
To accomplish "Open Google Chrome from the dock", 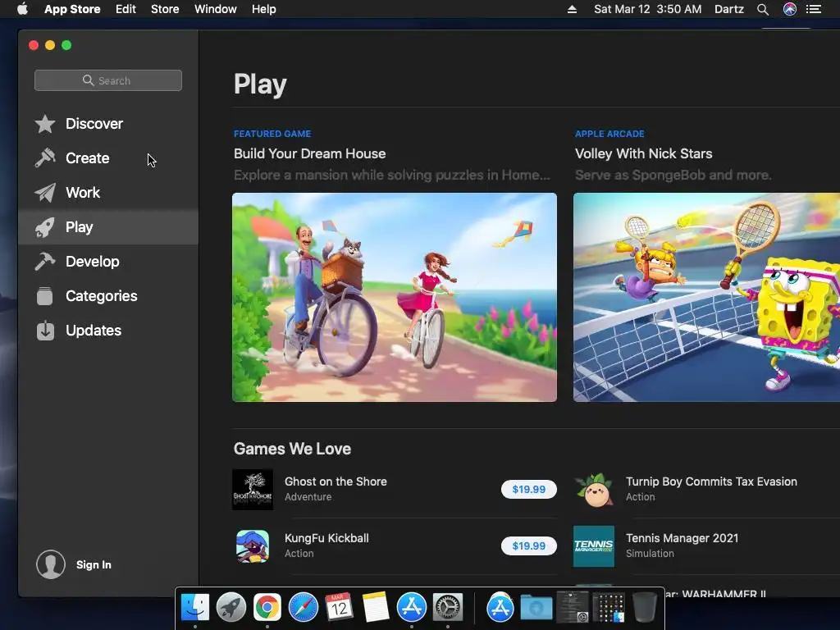I will click(267, 607).
